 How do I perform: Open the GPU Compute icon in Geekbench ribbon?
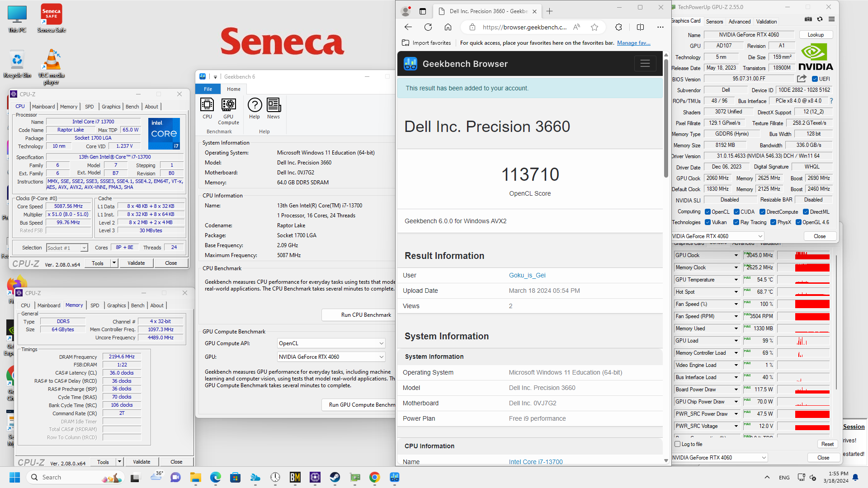pos(228,112)
